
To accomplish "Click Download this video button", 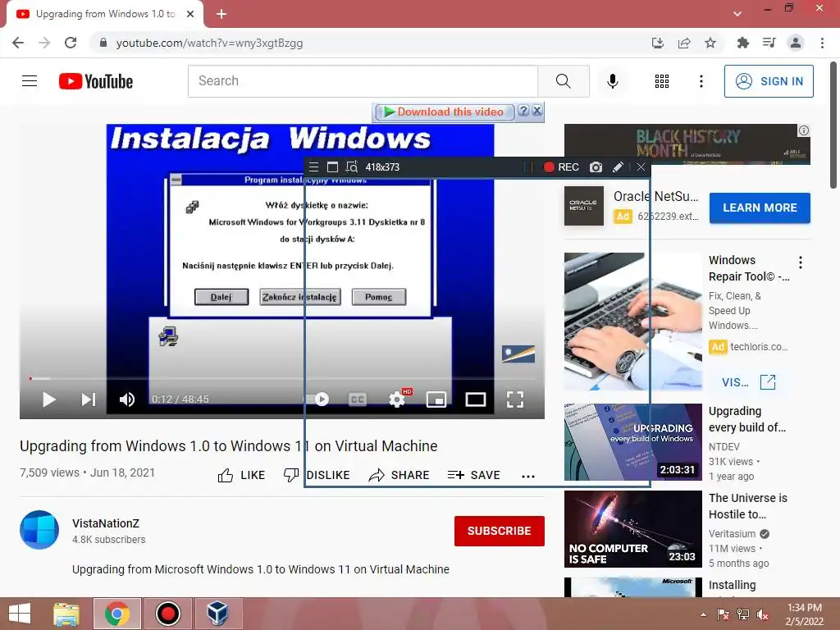I will pyautogui.click(x=444, y=112).
